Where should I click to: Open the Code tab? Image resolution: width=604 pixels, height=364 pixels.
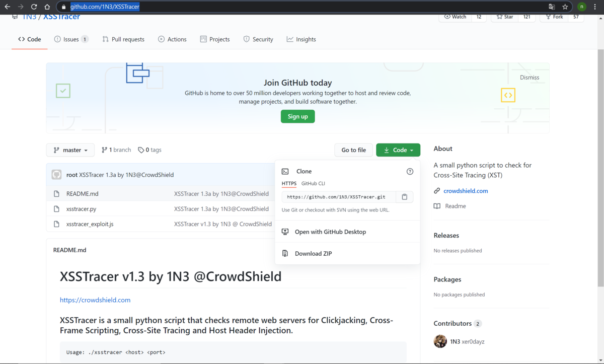click(x=30, y=39)
